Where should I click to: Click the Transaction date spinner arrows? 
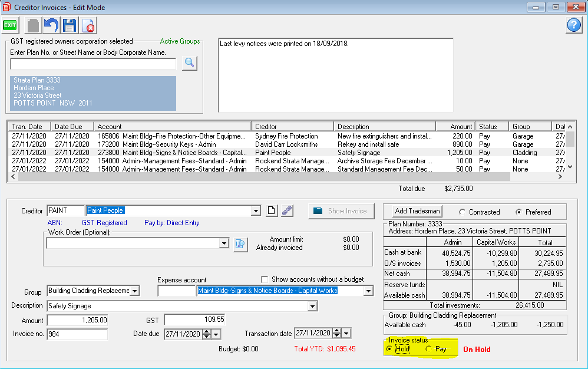pyautogui.click(x=337, y=333)
